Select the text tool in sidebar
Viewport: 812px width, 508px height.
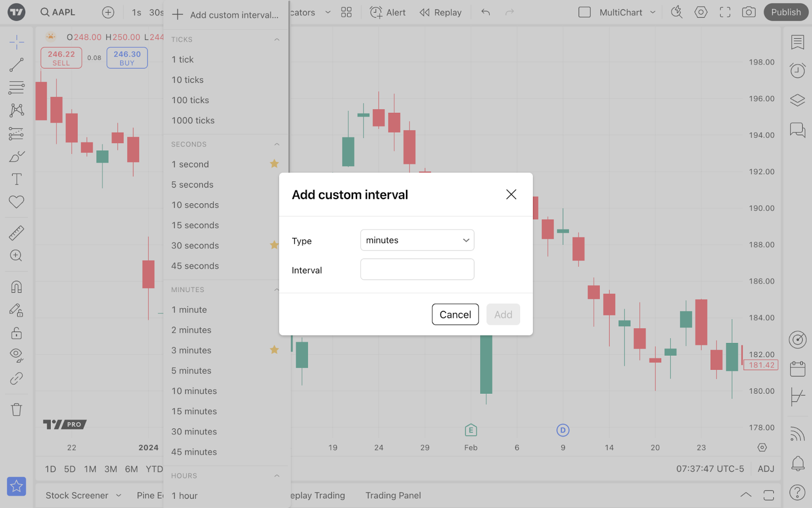click(x=16, y=179)
